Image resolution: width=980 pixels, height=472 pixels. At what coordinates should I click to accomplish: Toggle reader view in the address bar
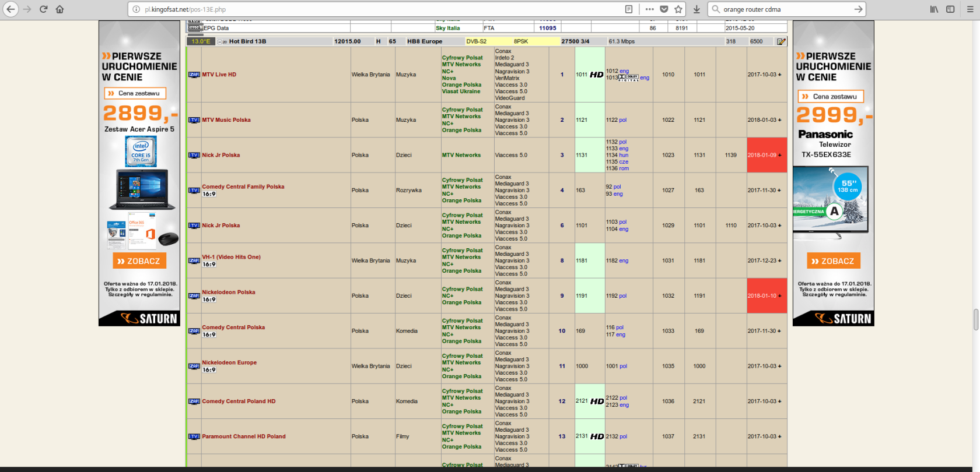click(x=629, y=9)
